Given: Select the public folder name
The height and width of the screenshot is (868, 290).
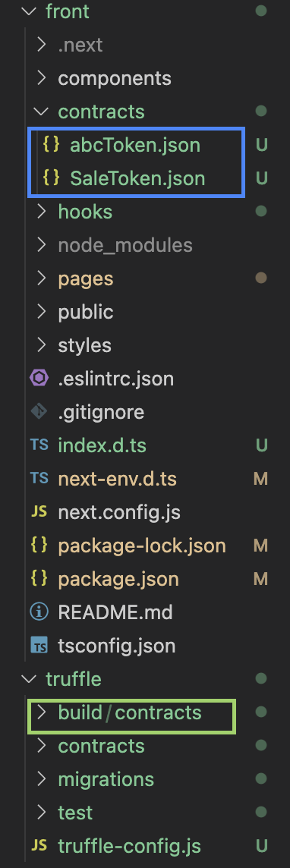Looking at the screenshot, I should (x=86, y=312).
